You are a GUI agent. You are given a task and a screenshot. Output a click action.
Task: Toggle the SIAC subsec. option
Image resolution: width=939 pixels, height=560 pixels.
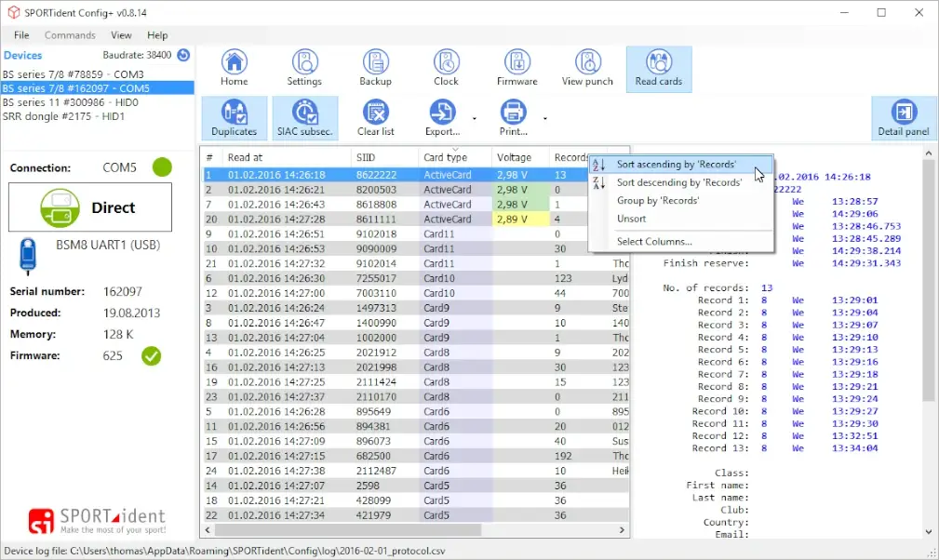tap(304, 118)
